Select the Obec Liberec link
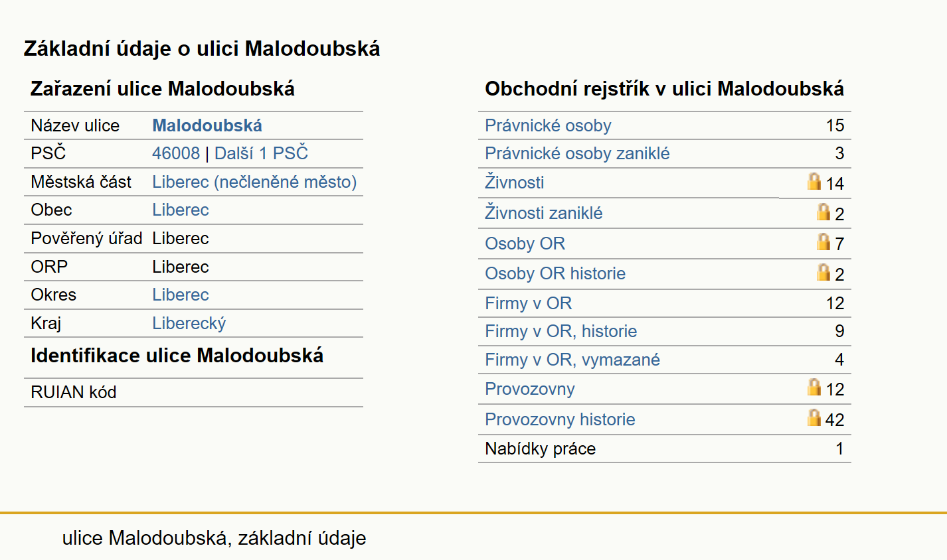Screen dimensions: 947x560 (181, 210)
